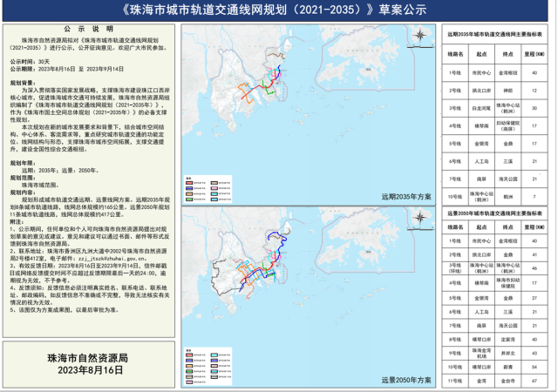Click 白龙河尾 start cell in the 2035 table

tap(481, 108)
